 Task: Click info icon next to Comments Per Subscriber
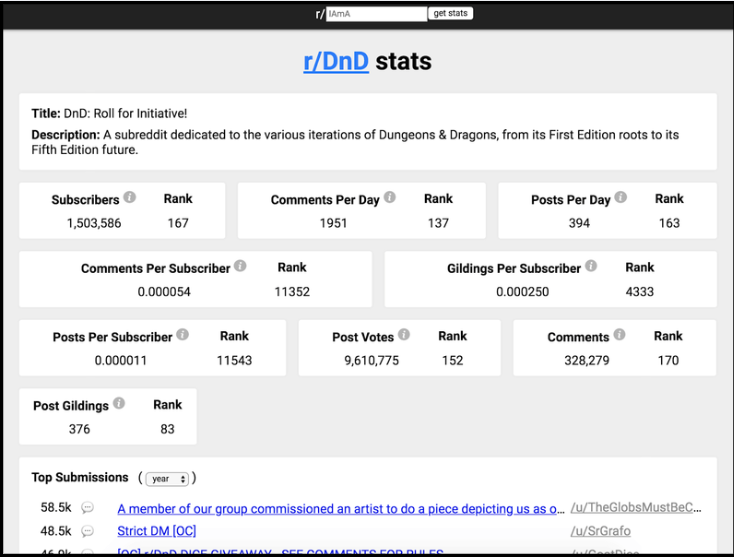click(240, 267)
